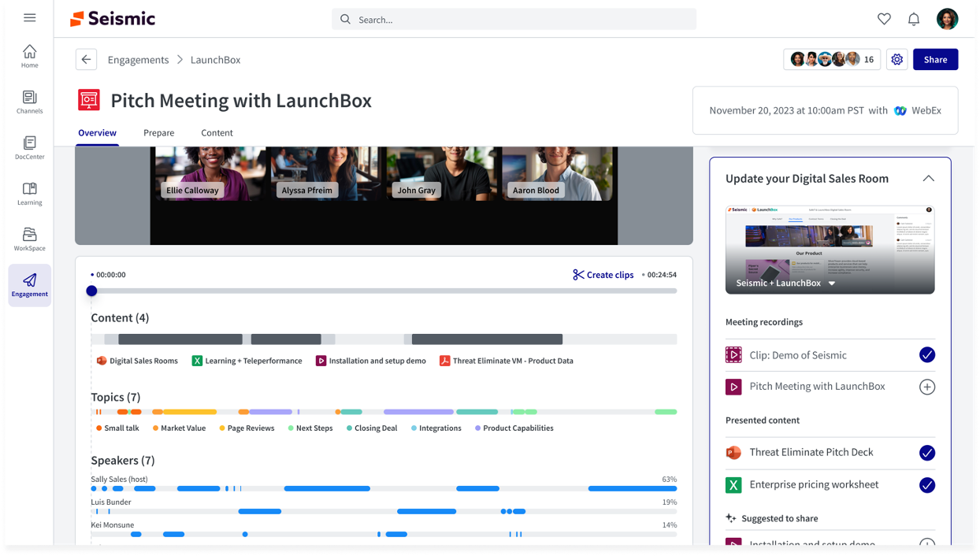The width and height of the screenshot is (980, 556).
Task: Open user profile avatar
Action: click(x=947, y=19)
